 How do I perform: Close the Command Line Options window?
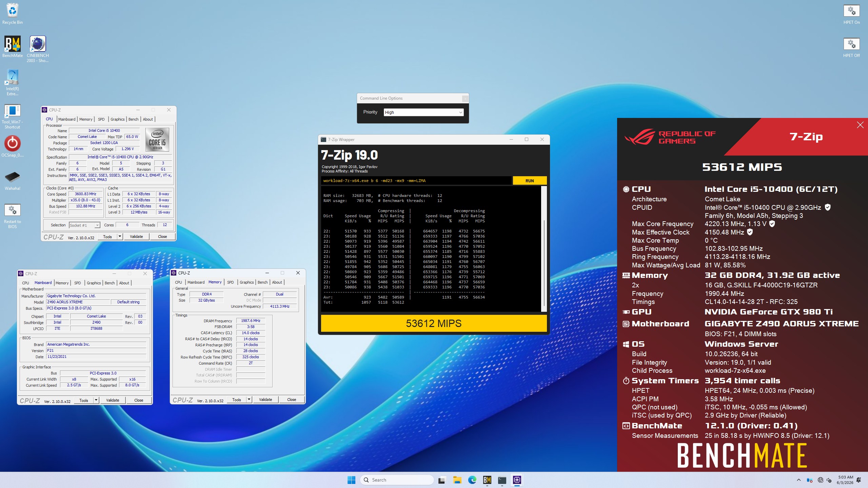[x=465, y=98]
